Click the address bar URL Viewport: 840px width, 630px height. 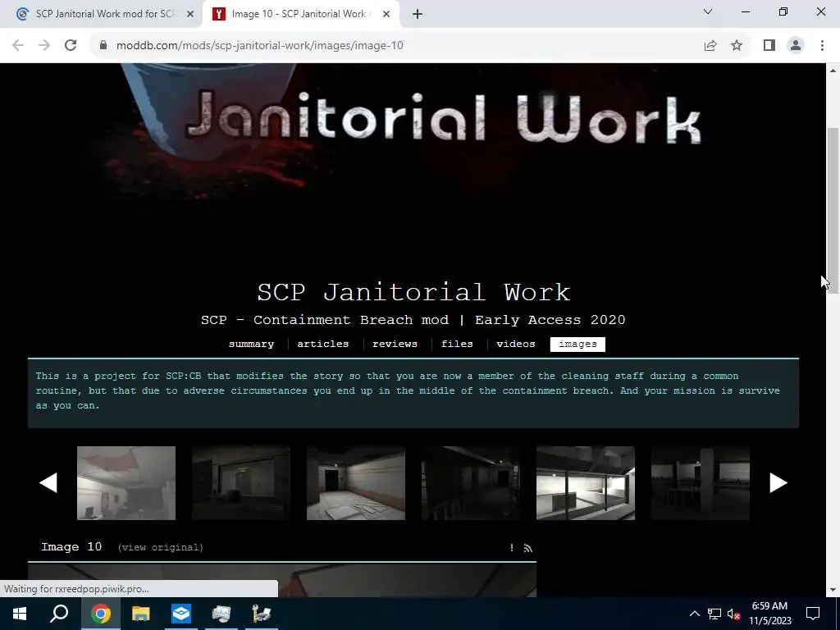coord(260,46)
